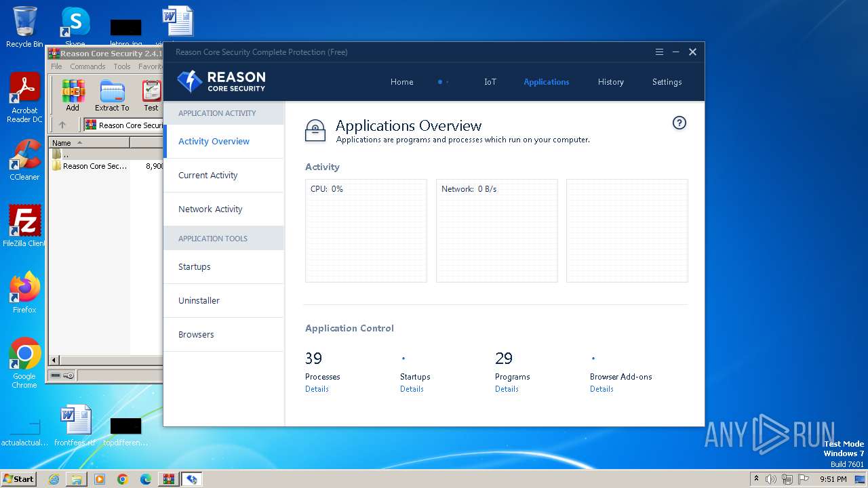Click the Network activity graph
The width and height of the screenshot is (868, 488).
coord(496,230)
